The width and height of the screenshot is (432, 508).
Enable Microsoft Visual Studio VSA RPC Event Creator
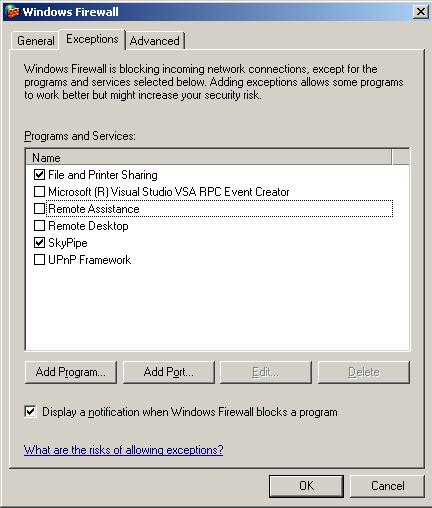pos(39,191)
